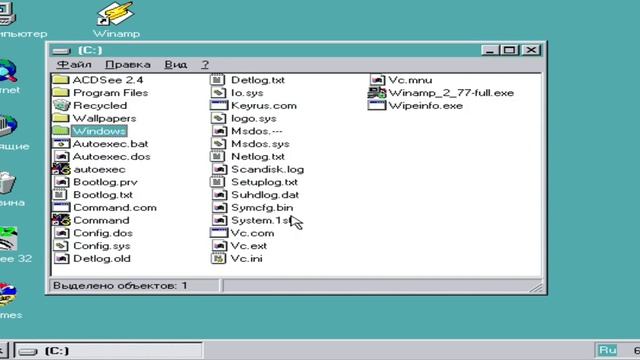
Task: Click the Recycle Bin desktop icon
Action: click(x=7, y=183)
